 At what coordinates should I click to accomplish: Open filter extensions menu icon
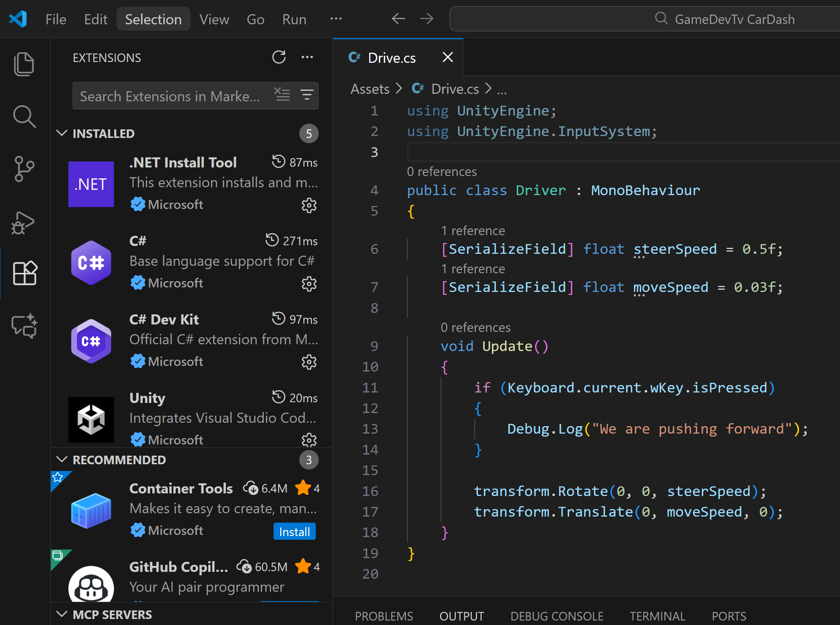pos(307,95)
